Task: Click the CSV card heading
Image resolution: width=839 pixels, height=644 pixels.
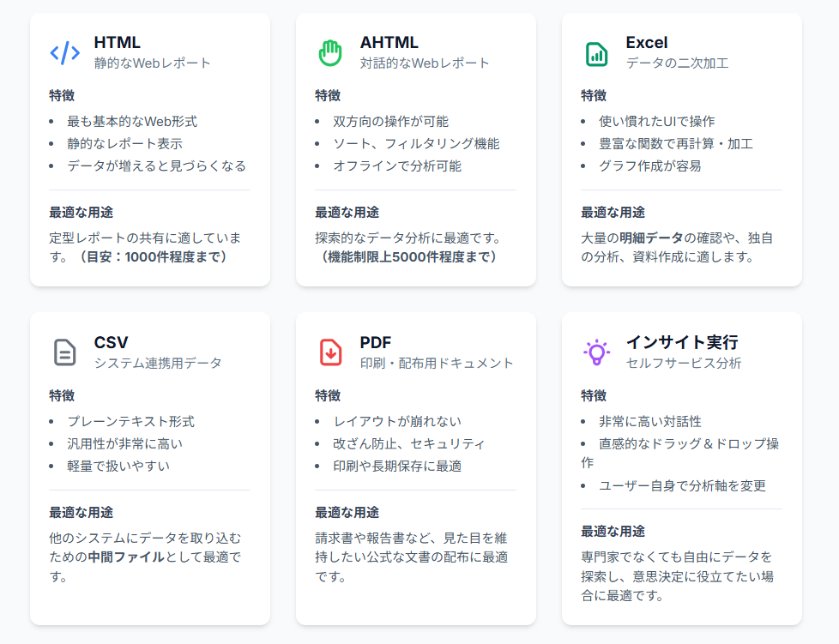Action: tap(112, 342)
